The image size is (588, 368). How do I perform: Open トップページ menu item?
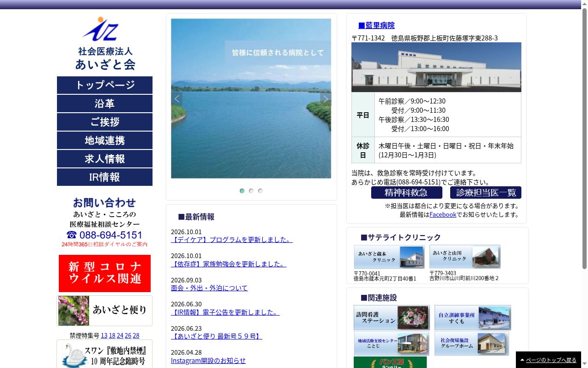point(105,85)
